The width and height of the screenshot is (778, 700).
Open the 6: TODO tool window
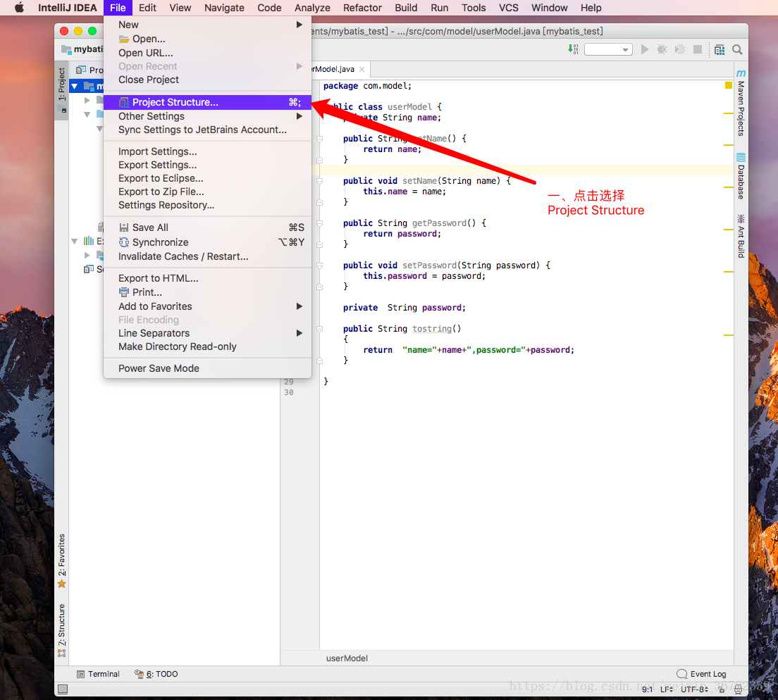[x=156, y=674]
